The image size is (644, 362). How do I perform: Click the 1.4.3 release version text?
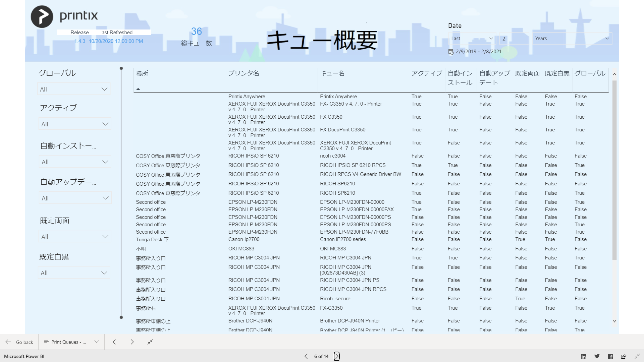(80, 41)
